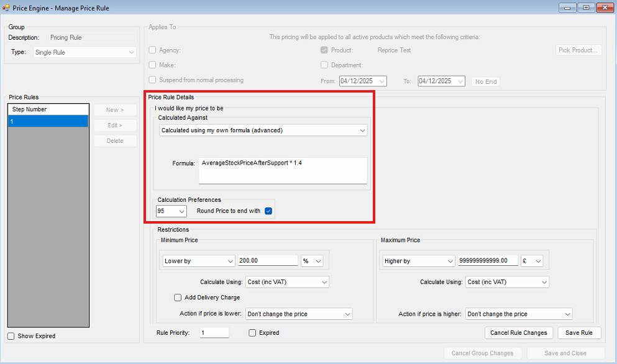Click the minimum price 200.00 field
Screen dimensions: 617x364
point(268,260)
